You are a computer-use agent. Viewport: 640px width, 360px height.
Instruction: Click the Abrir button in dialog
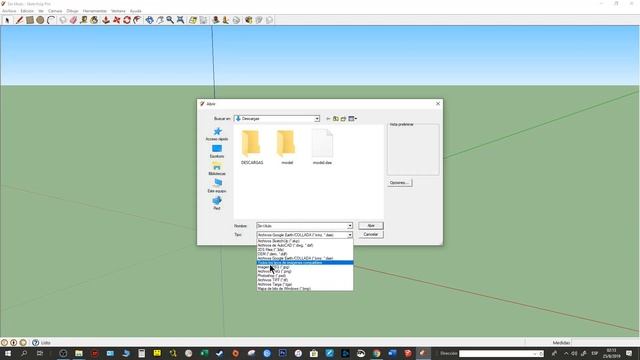coord(371,226)
